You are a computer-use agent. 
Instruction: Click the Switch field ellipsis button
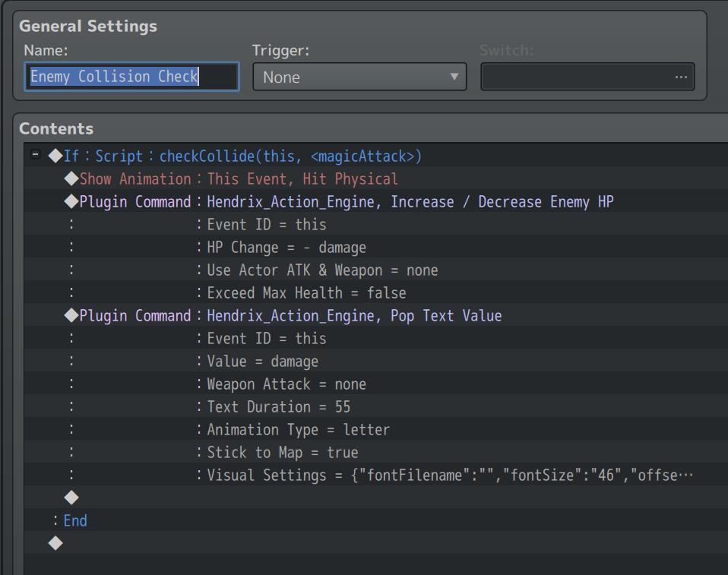point(681,77)
